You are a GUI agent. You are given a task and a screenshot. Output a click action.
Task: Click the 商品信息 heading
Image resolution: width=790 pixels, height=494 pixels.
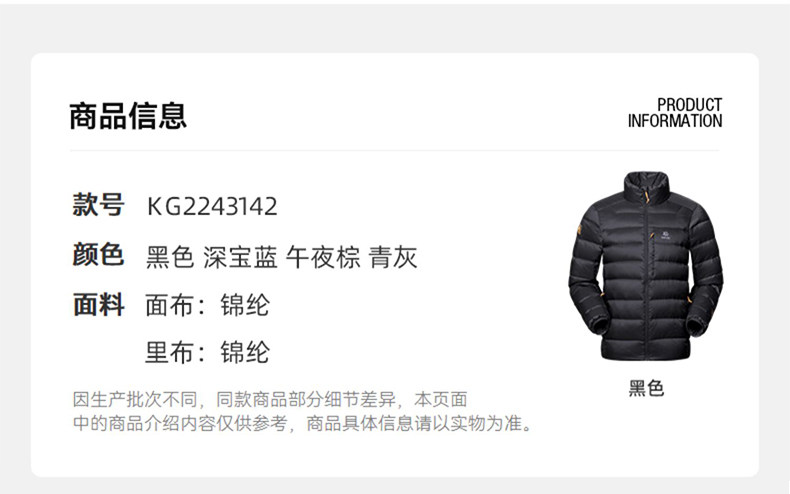click(x=128, y=115)
